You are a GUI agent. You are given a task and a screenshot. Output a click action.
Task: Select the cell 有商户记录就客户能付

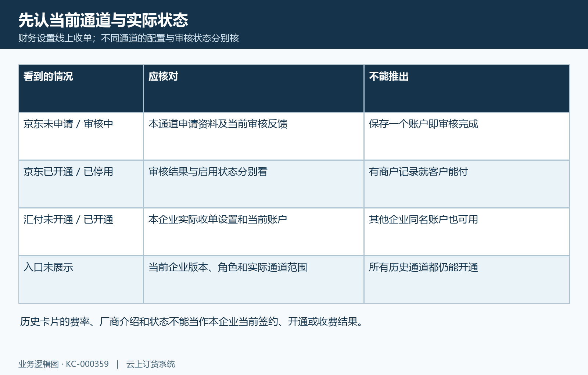click(x=467, y=184)
